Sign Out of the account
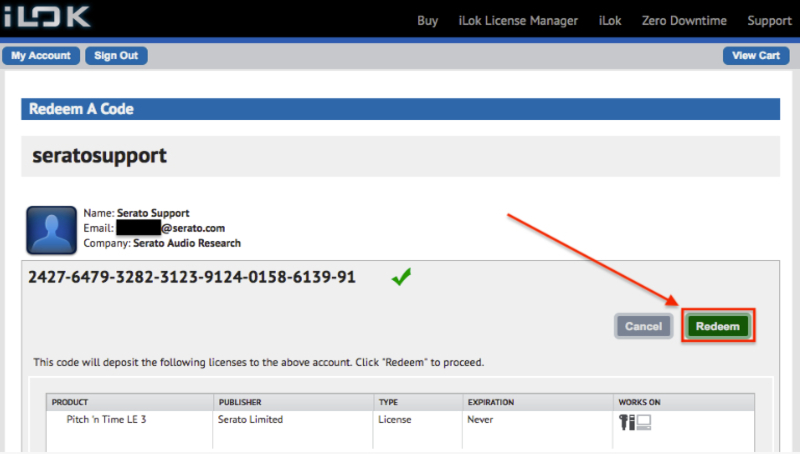 (116, 56)
